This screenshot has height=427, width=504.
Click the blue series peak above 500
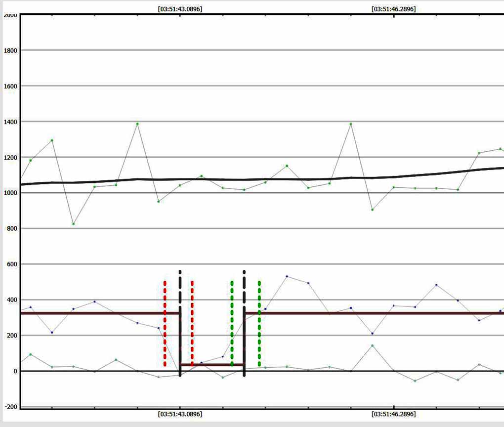pos(287,276)
